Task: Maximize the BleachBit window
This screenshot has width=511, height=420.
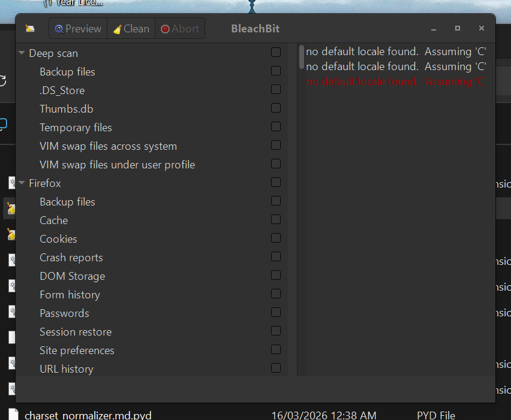Action: tap(458, 28)
